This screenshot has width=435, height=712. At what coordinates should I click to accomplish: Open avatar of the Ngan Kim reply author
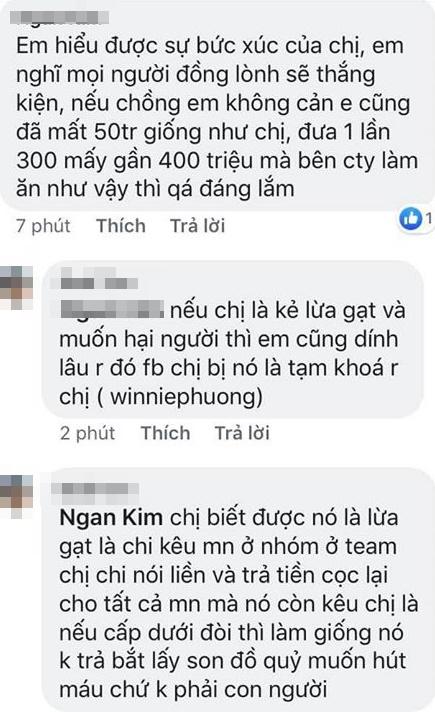[x=16, y=496]
